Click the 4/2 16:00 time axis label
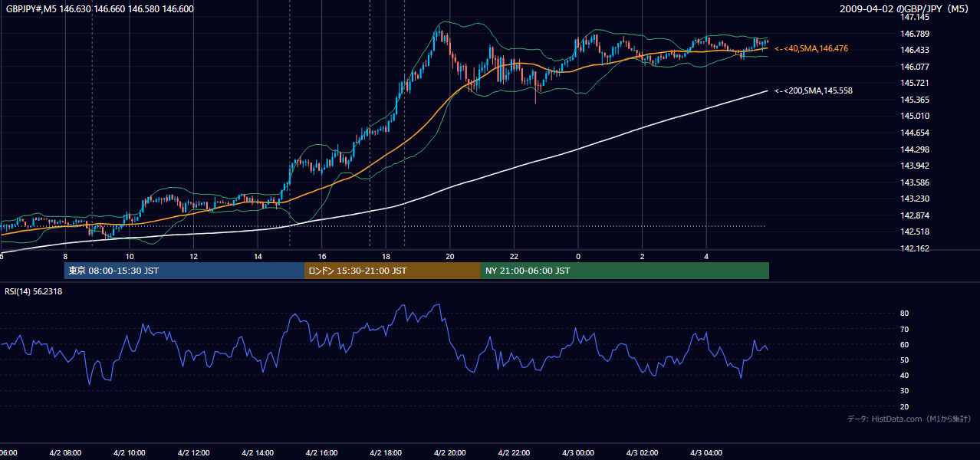Screen dimensions: 980x460 [x=321, y=453]
